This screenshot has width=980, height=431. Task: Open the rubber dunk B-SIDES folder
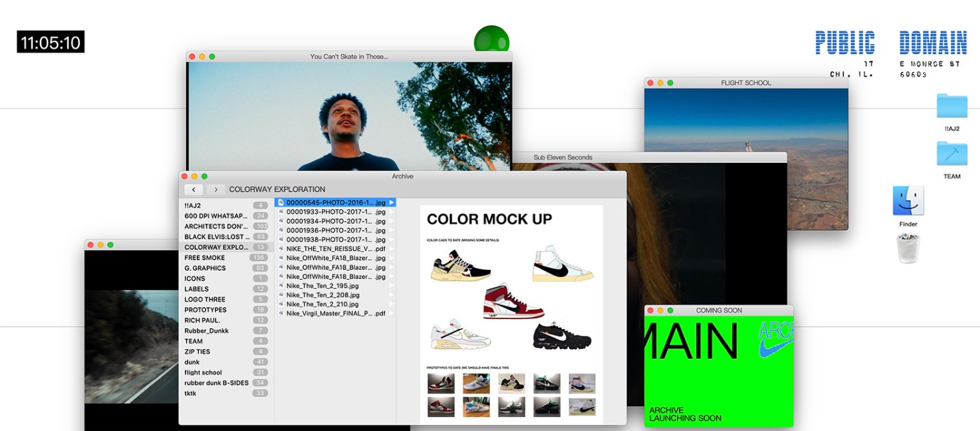click(x=216, y=383)
